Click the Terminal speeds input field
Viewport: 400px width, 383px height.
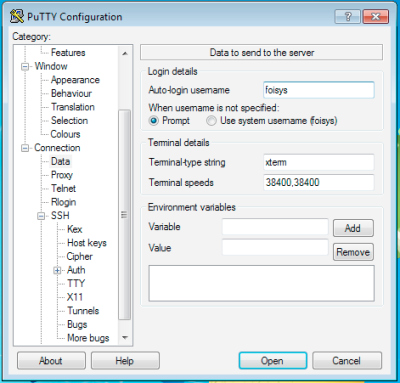click(x=319, y=182)
